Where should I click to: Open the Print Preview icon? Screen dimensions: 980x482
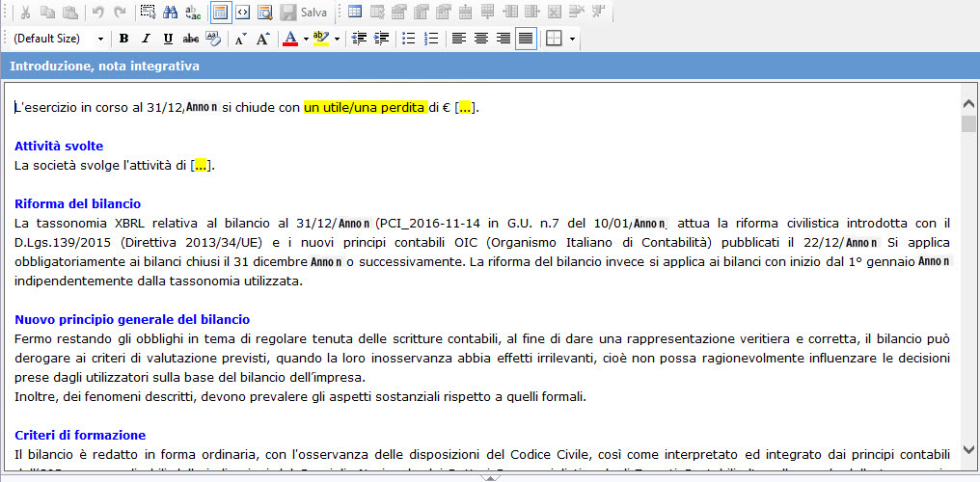(x=263, y=13)
